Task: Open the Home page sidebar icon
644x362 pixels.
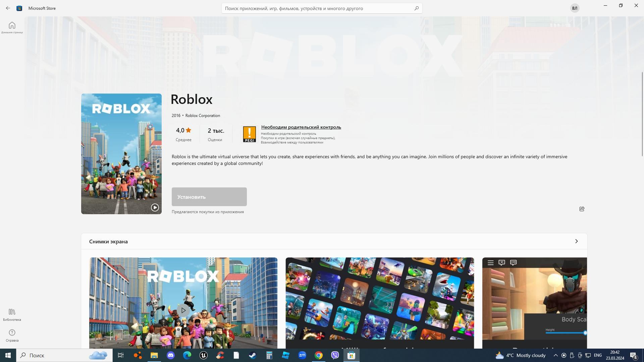Action: (x=12, y=27)
